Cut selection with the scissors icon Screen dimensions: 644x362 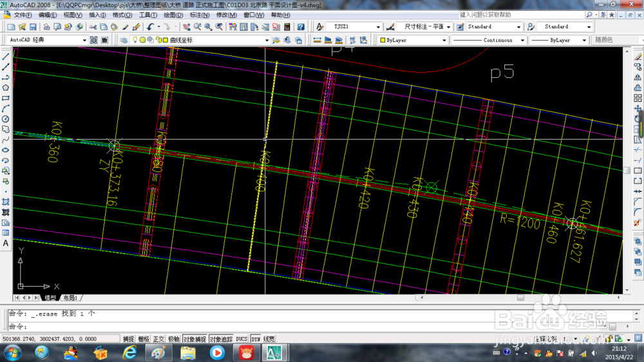point(93,27)
